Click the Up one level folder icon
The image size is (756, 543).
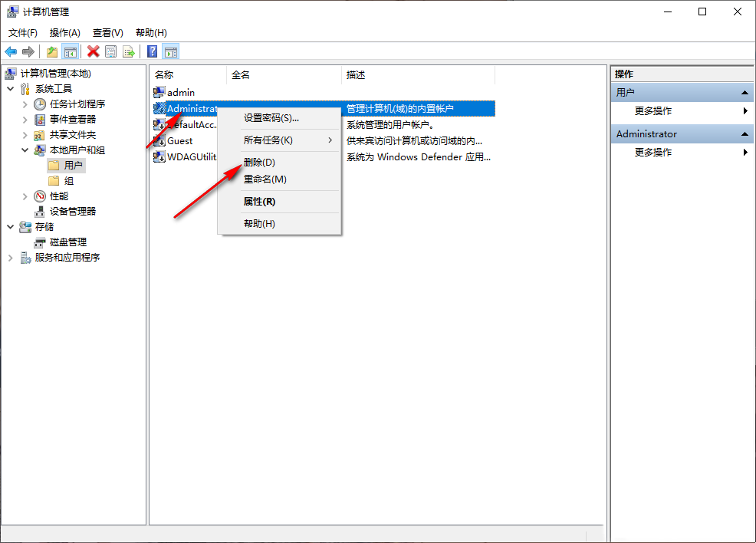(52, 51)
